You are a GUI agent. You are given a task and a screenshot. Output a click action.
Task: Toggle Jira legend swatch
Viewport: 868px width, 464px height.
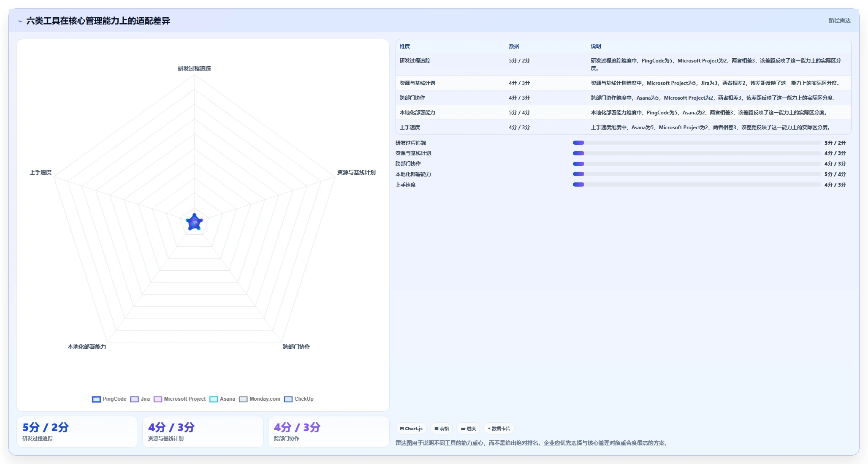tap(134, 399)
